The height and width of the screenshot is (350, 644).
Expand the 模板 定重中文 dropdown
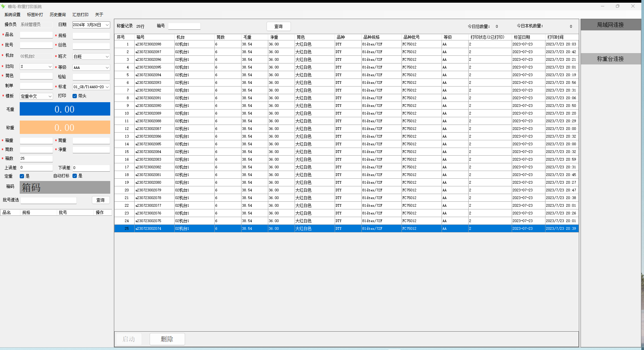pos(50,96)
